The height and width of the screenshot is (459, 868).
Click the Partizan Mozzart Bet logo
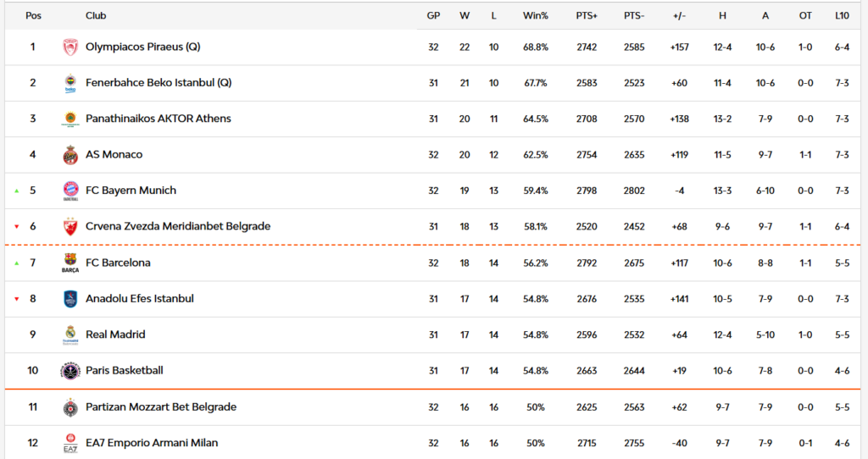click(x=70, y=407)
